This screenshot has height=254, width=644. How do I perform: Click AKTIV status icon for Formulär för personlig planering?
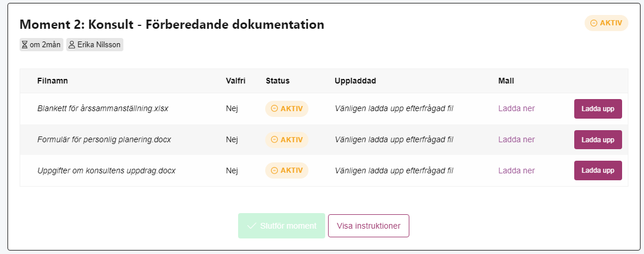274,140
